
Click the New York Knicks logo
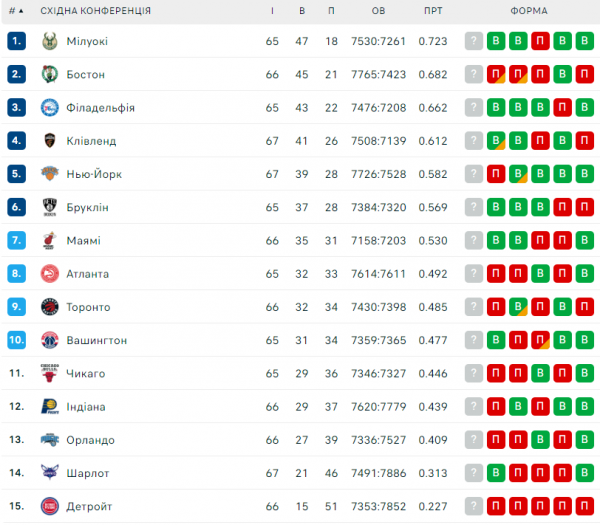point(50,174)
